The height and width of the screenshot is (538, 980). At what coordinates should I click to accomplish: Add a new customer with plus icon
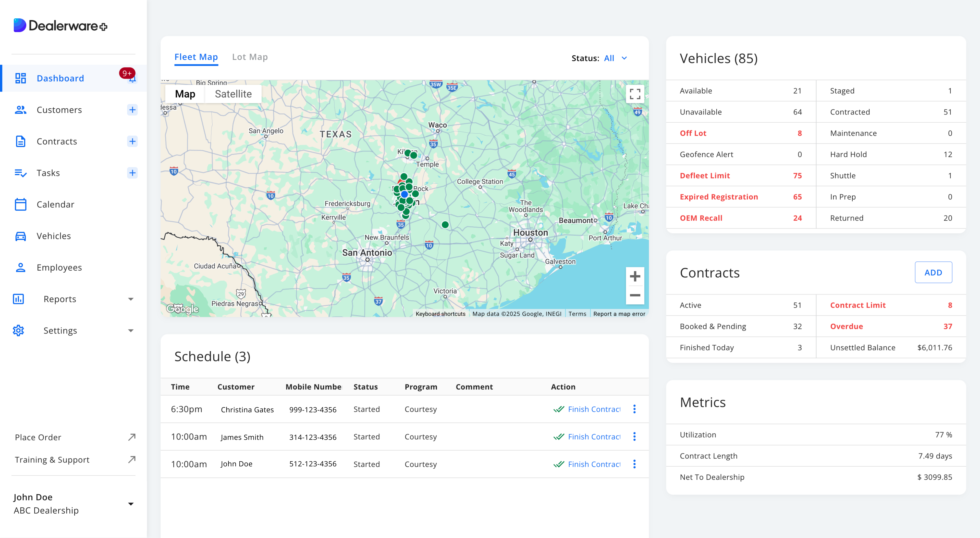tap(132, 109)
